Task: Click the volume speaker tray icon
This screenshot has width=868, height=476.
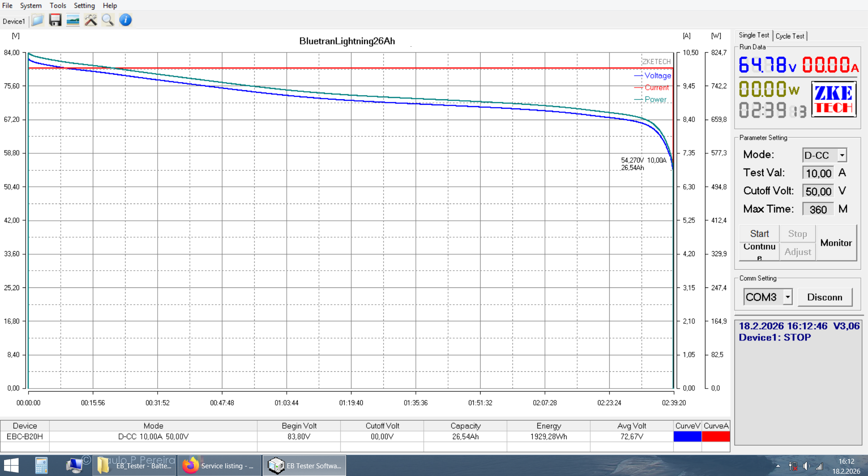Action: pyautogui.click(x=806, y=466)
